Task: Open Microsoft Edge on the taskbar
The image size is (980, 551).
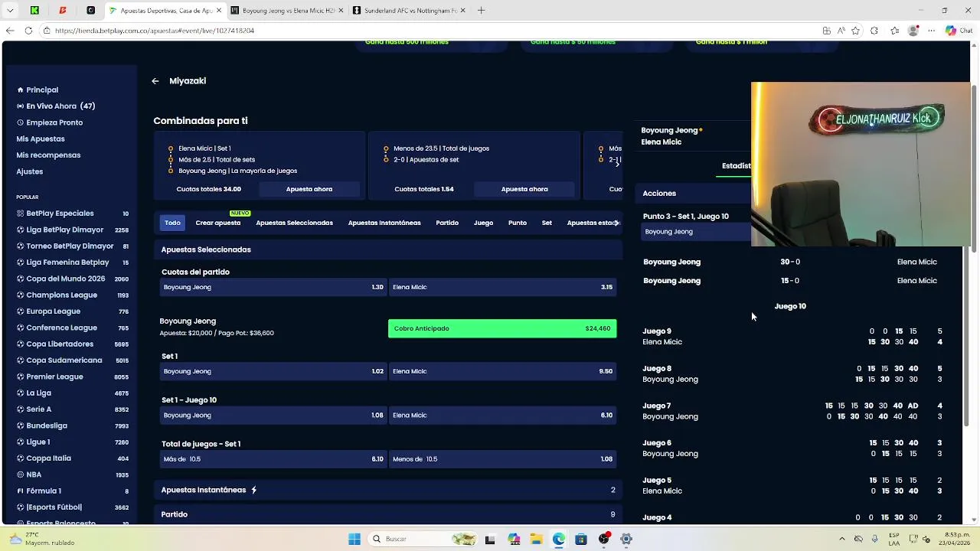Action: 559,539
